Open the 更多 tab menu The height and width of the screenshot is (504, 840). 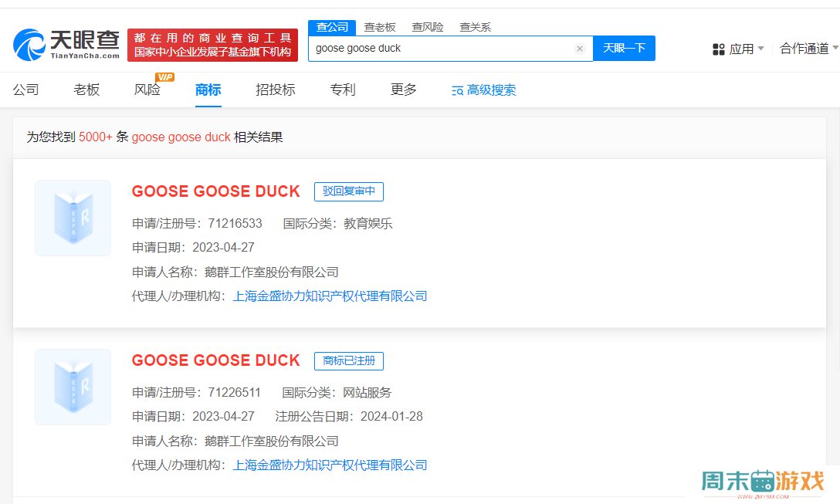pos(403,90)
